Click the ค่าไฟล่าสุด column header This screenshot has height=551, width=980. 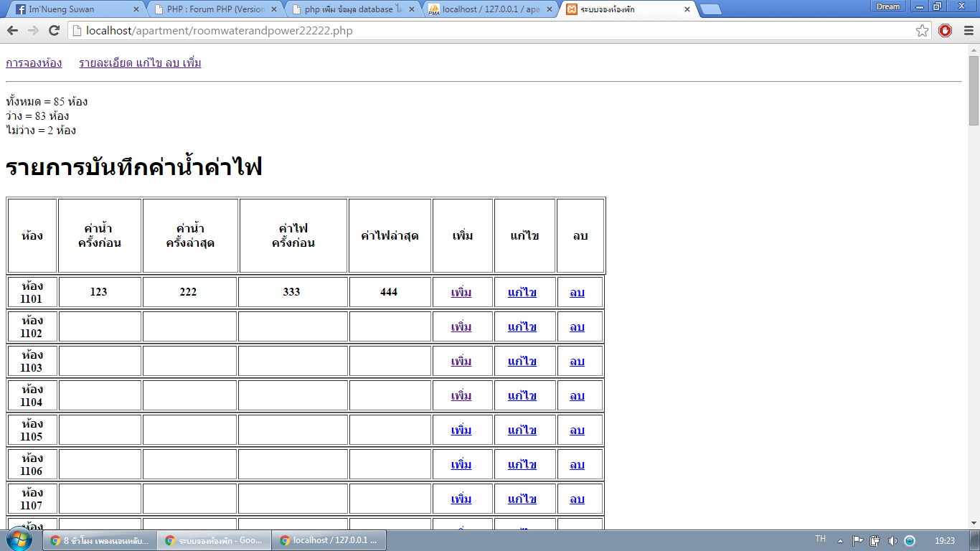[390, 236]
